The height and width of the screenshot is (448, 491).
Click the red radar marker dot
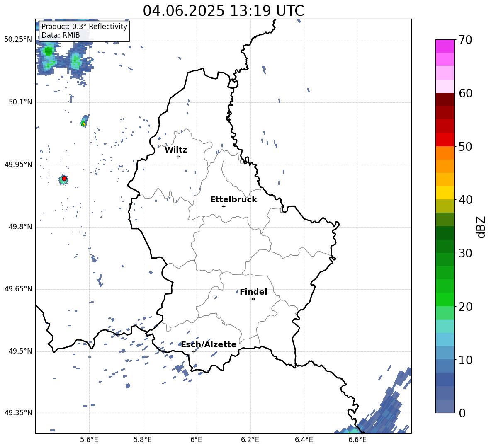(64, 179)
